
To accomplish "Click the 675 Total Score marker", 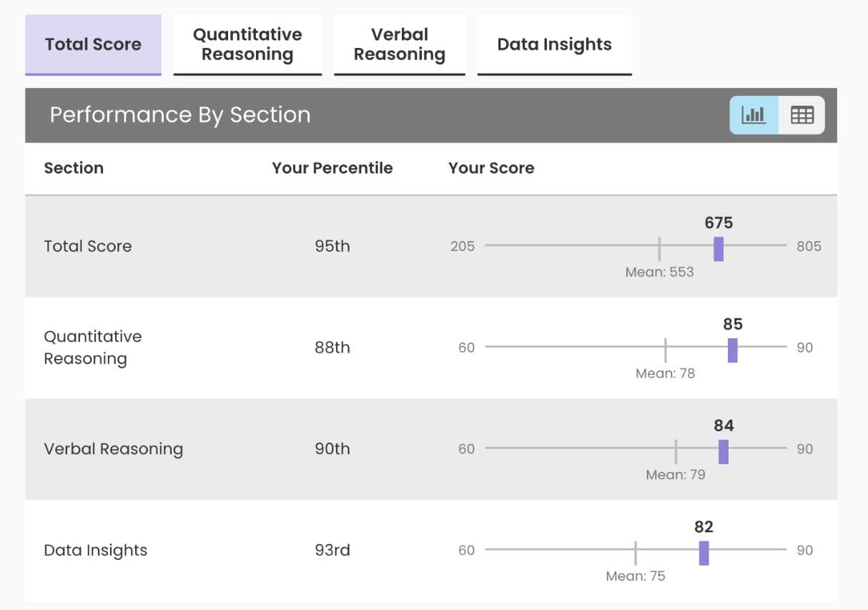I will [719, 249].
